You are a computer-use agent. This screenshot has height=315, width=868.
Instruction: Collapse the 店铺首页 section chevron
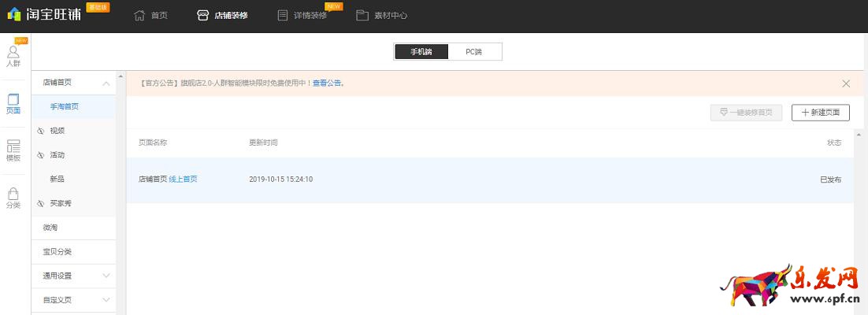point(106,83)
